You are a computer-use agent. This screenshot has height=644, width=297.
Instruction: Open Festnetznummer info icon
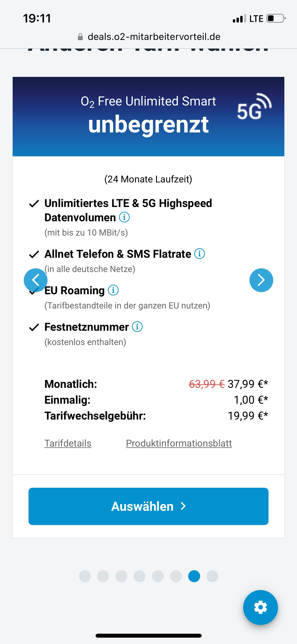[137, 327]
